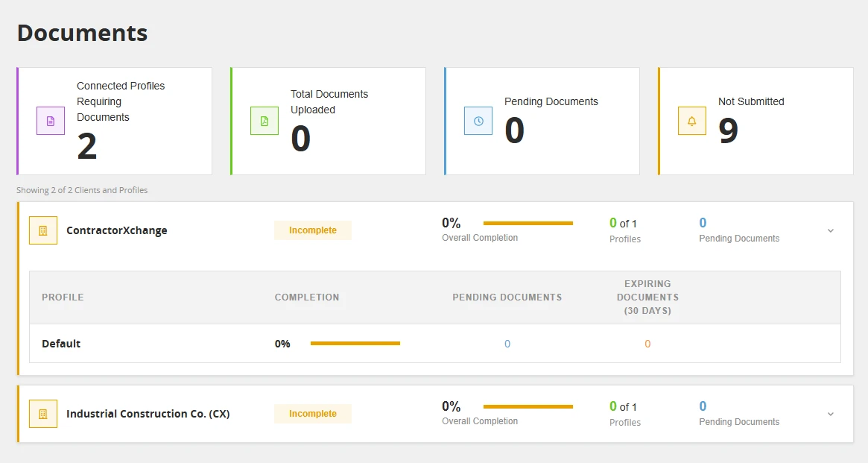Click the number 9 in Not Submitted card
This screenshot has height=463, width=868.
(728, 130)
